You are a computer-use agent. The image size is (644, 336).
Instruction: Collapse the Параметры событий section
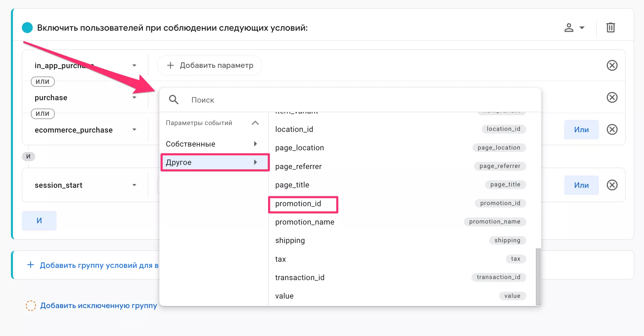click(x=255, y=123)
